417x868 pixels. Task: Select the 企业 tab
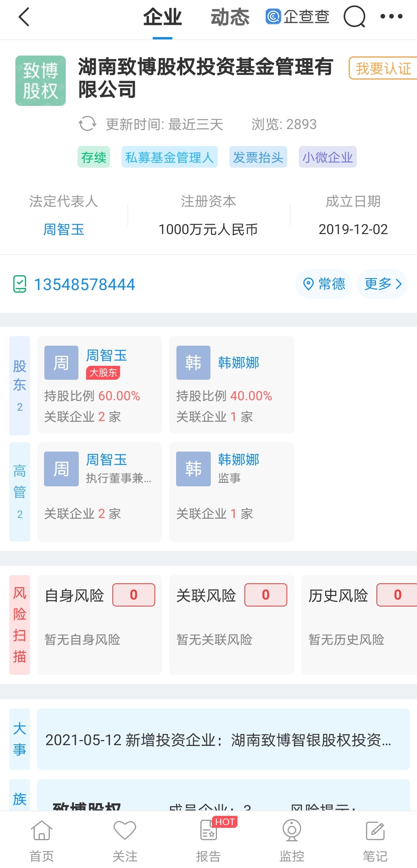tap(162, 18)
